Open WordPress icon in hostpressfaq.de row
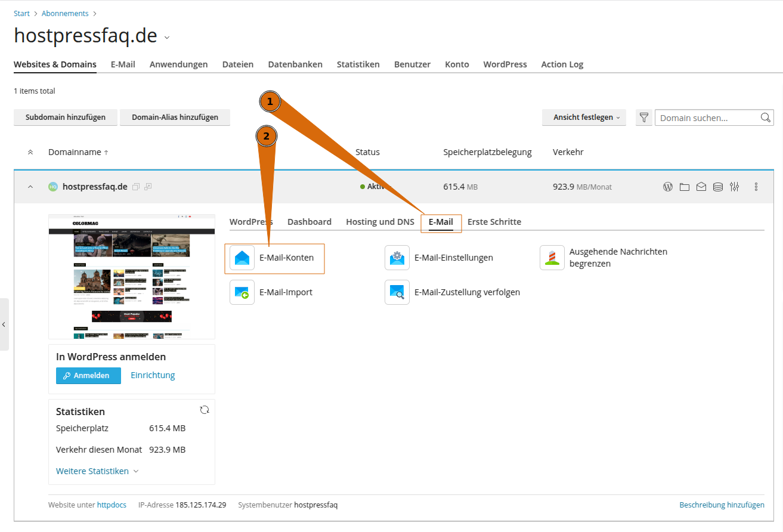 point(668,187)
